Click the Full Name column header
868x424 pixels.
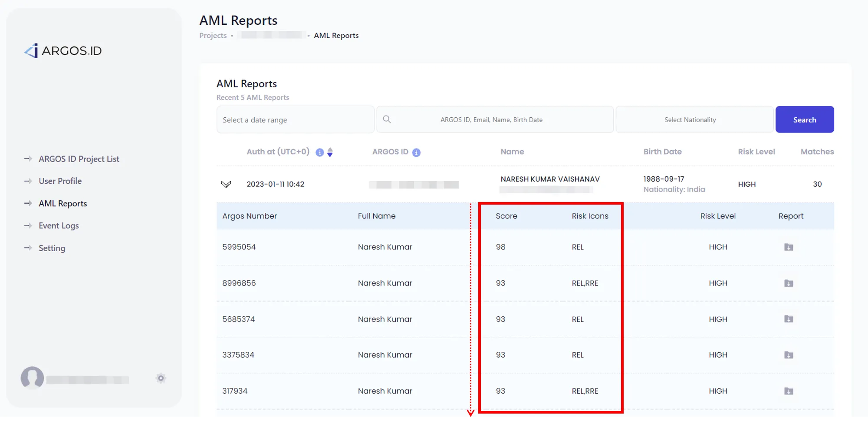click(376, 216)
